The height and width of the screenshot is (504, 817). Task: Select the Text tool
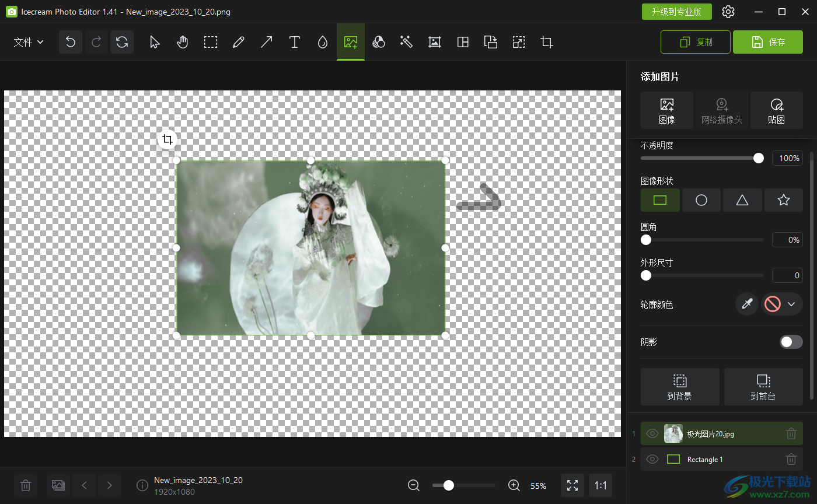(295, 42)
